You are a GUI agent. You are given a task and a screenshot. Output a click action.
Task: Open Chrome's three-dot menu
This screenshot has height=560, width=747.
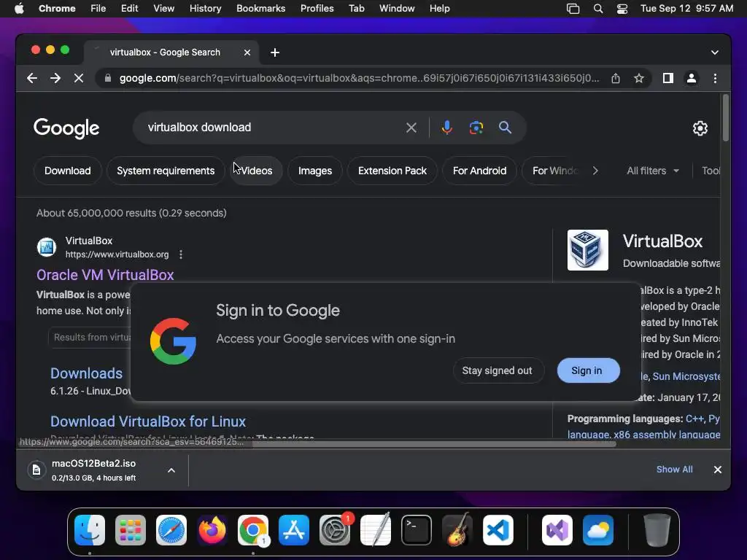click(x=715, y=78)
